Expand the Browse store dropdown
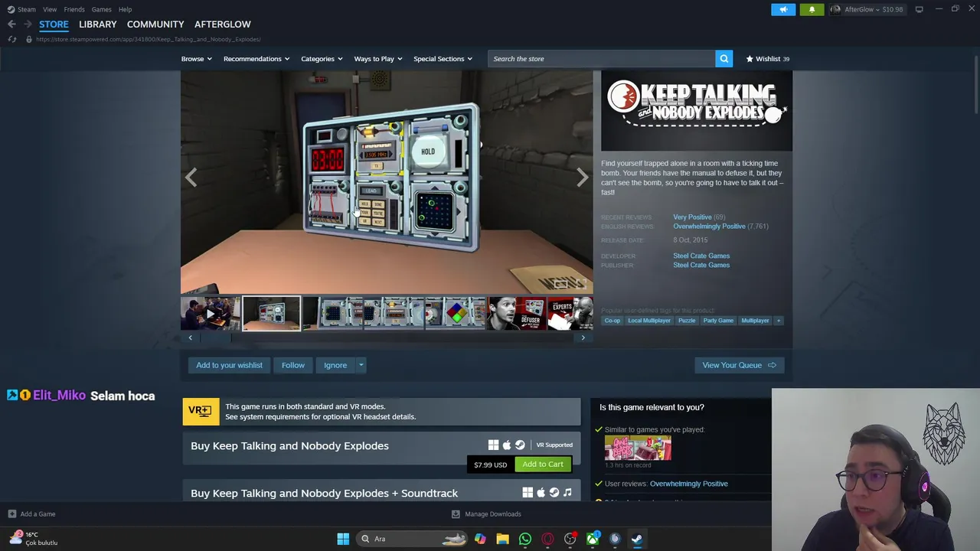This screenshot has height=551, width=980. tap(197, 59)
